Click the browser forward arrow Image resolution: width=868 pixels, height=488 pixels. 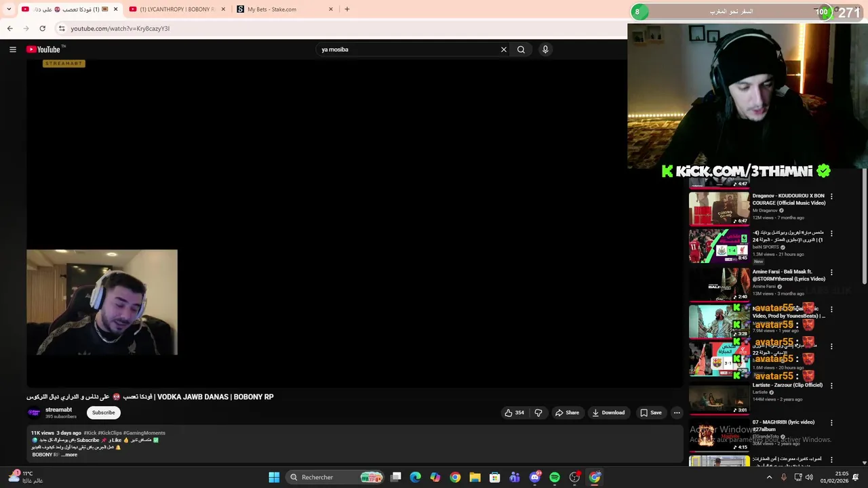click(x=26, y=28)
